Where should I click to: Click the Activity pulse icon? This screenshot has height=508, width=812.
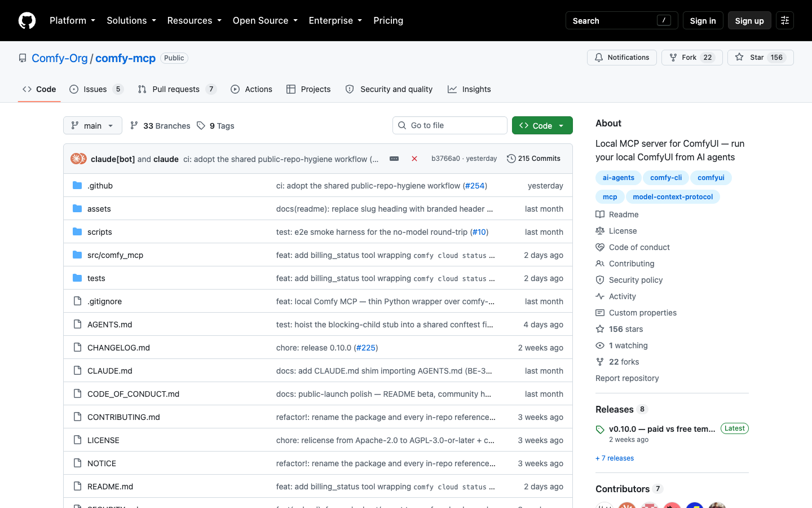tap(600, 296)
